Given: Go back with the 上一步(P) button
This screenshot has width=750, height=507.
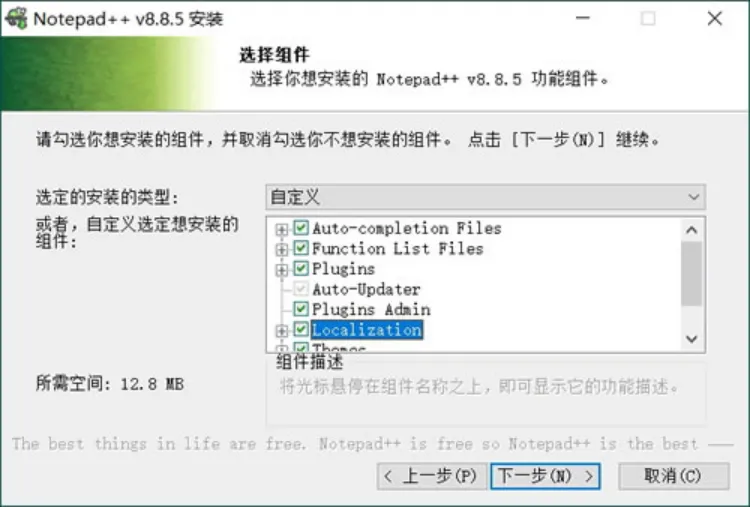Looking at the screenshot, I should pyautogui.click(x=432, y=476).
